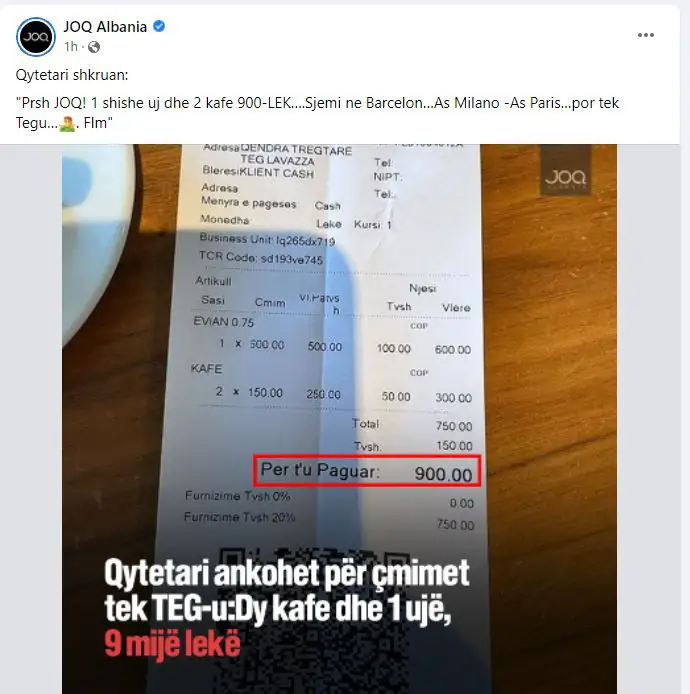Click the white saucer in the photo
The height and width of the screenshot is (694, 690).
(99, 239)
